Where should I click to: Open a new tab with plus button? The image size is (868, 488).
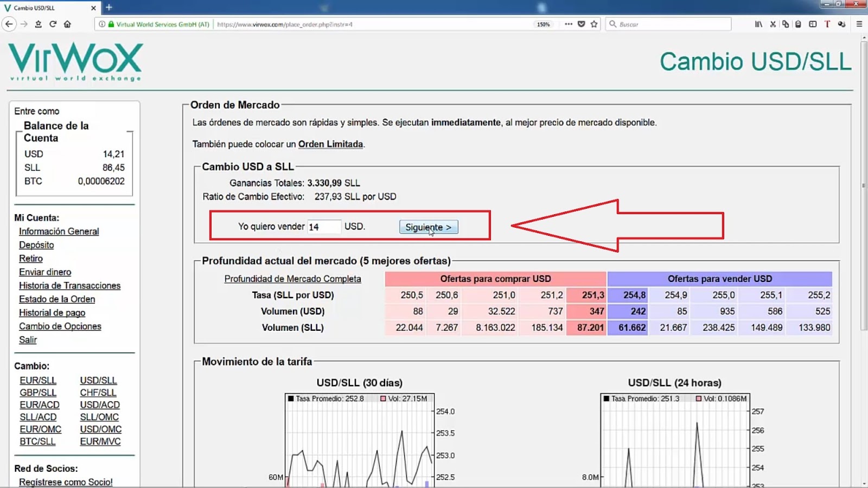point(108,7)
